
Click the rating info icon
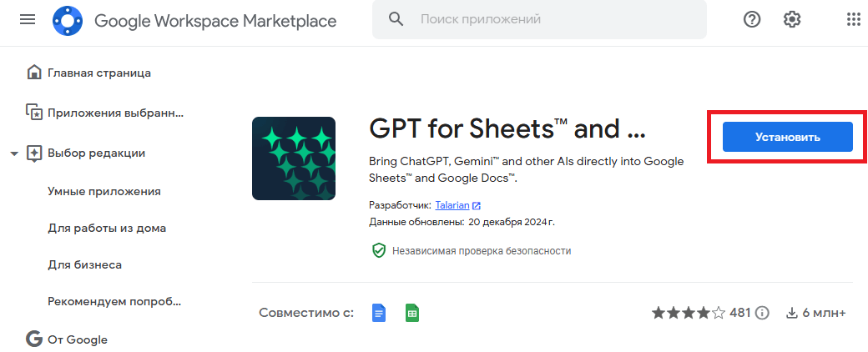(761, 314)
